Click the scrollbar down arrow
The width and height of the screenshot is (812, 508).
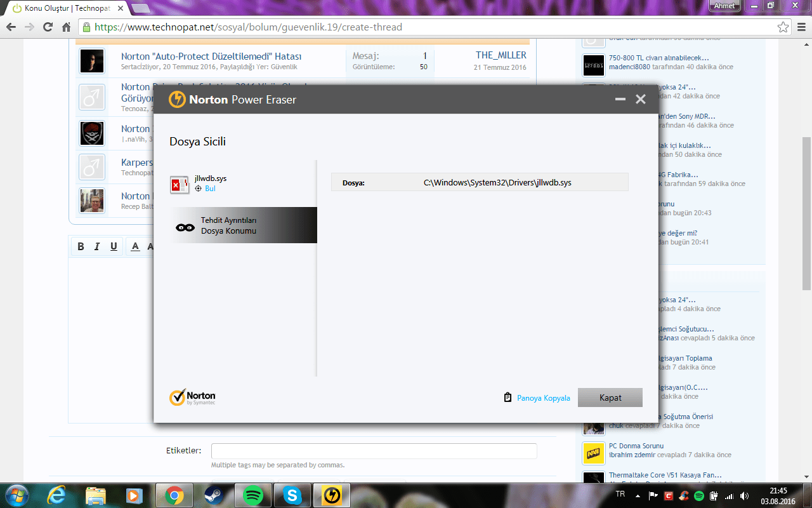tap(806, 476)
